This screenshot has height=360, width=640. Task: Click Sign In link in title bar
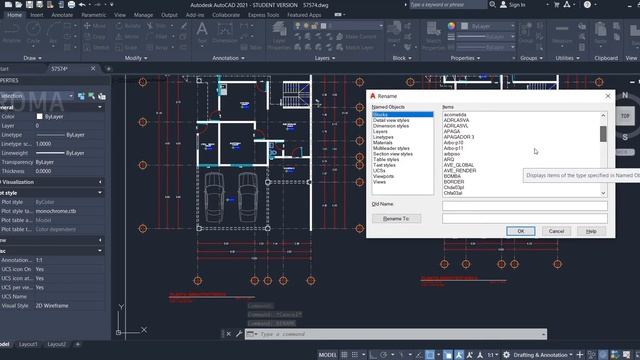click(x=513, y=4)
